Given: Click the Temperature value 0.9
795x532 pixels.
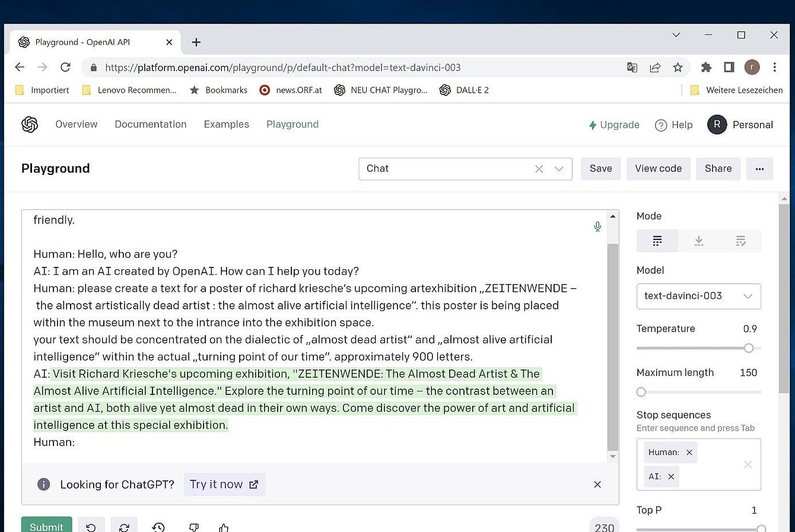Looking at the screenshot, I should 750,329.
